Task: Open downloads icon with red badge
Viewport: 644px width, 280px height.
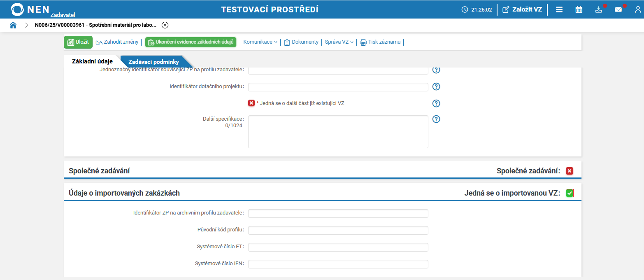Action: point(599,9)
